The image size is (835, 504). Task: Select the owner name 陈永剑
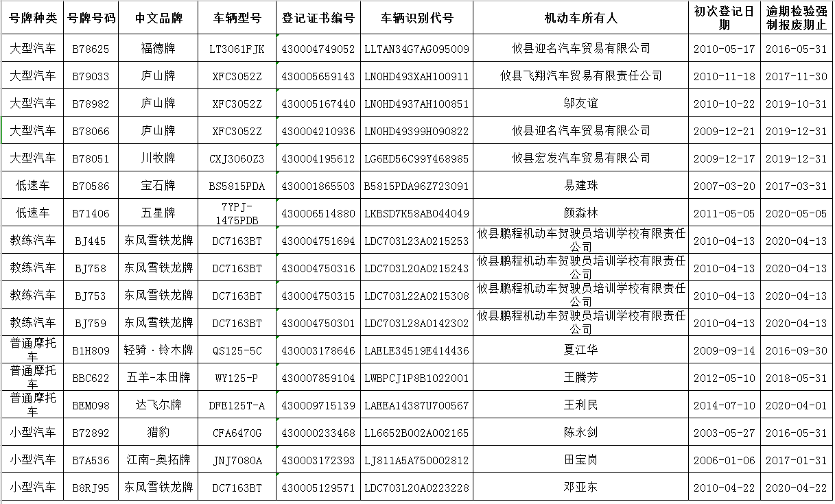(x=581, y=433)
